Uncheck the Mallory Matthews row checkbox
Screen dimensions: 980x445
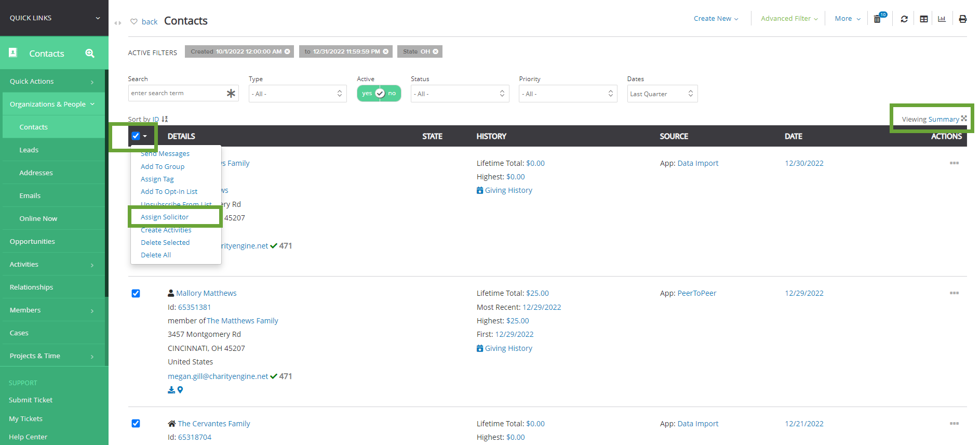[136, 293]
